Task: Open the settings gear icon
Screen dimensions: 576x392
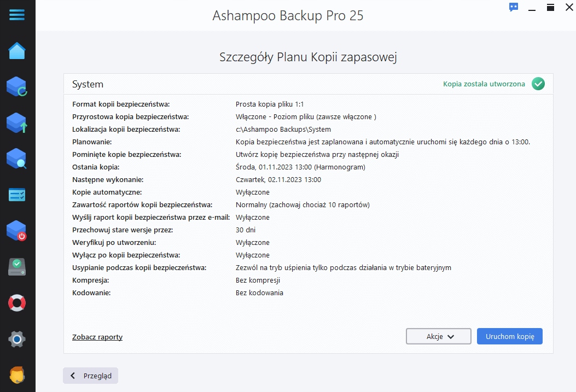Action: tap(17, 339)
